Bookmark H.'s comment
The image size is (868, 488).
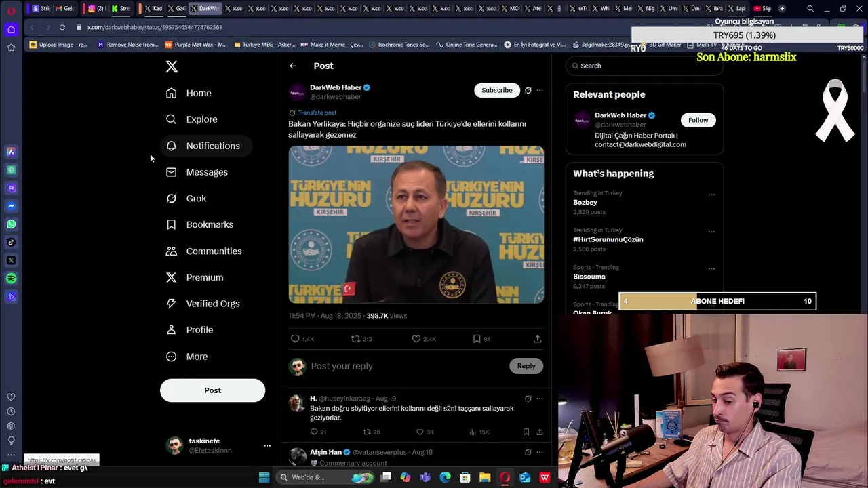coord(526,432)
